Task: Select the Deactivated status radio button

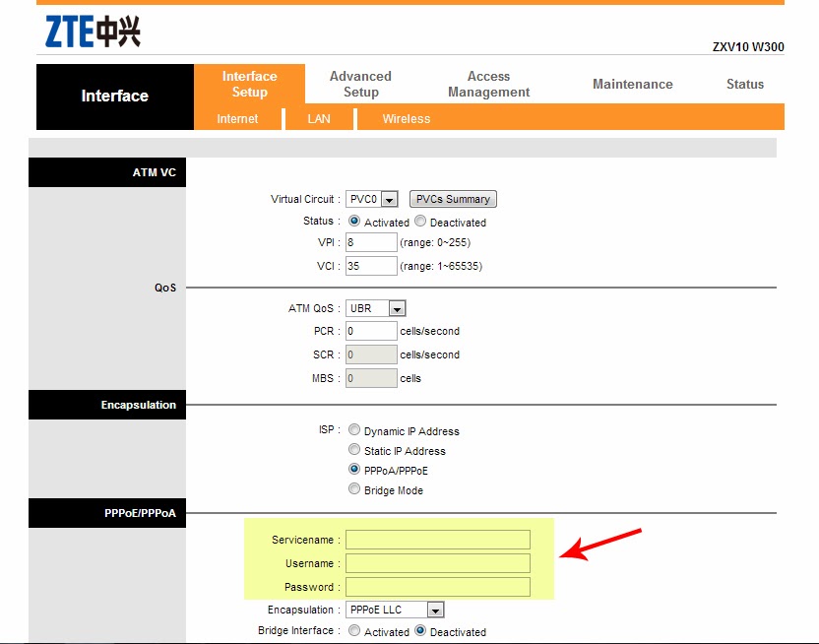Action: [420, 221]
